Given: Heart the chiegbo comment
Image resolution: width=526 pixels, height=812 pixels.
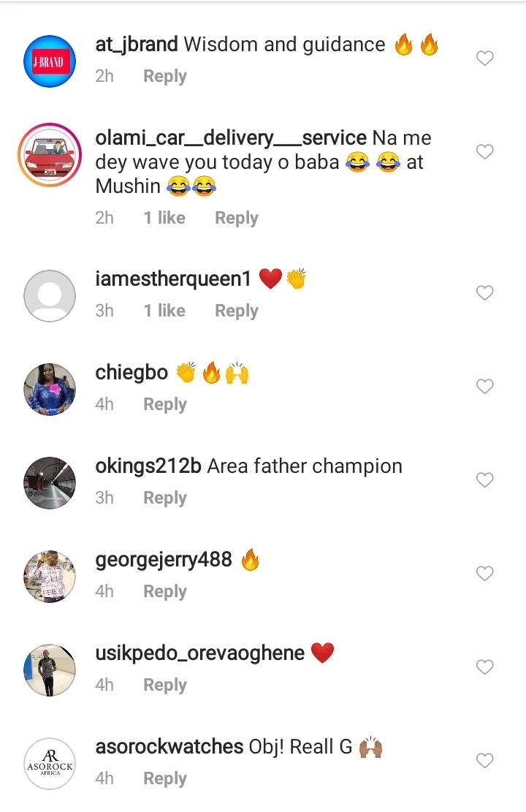Looking at the screenshot, I should pyautogui.click(x=485, y=387).
